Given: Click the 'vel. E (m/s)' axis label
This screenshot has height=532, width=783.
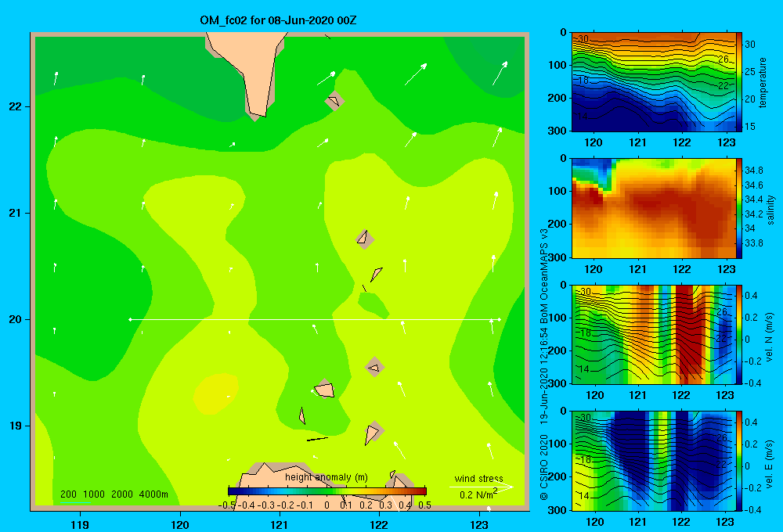Looking at the screenshot, I should click(770, 463).
